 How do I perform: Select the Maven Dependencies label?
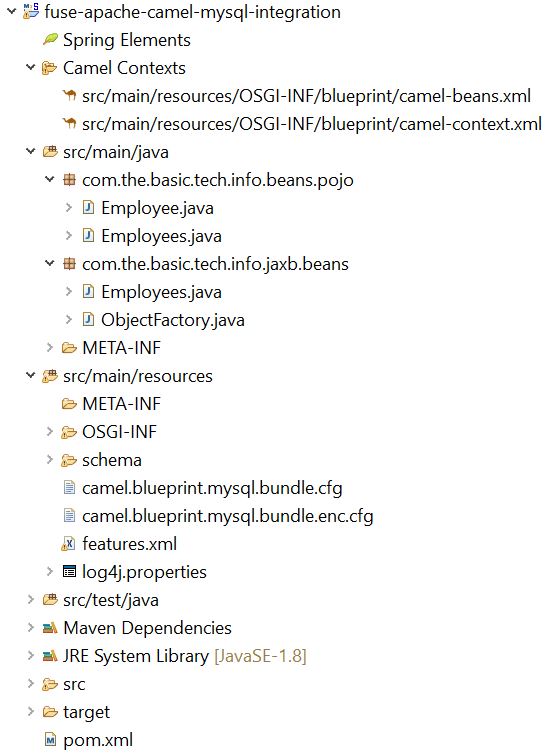pos(148,628)
